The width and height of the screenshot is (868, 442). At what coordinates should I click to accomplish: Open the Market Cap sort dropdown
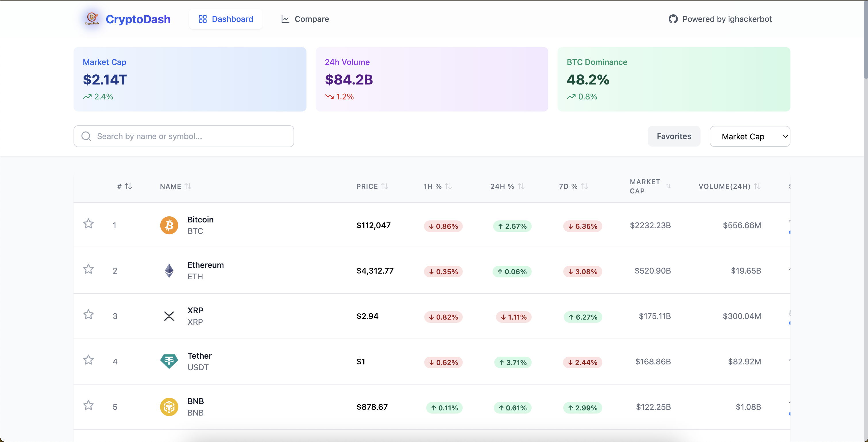point(750,136)
